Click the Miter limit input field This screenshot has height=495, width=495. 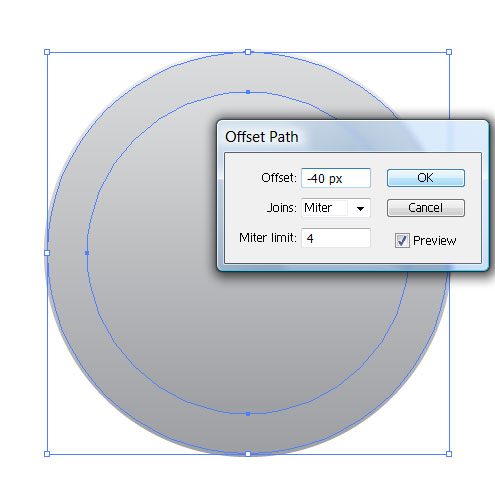pos(336,238)
